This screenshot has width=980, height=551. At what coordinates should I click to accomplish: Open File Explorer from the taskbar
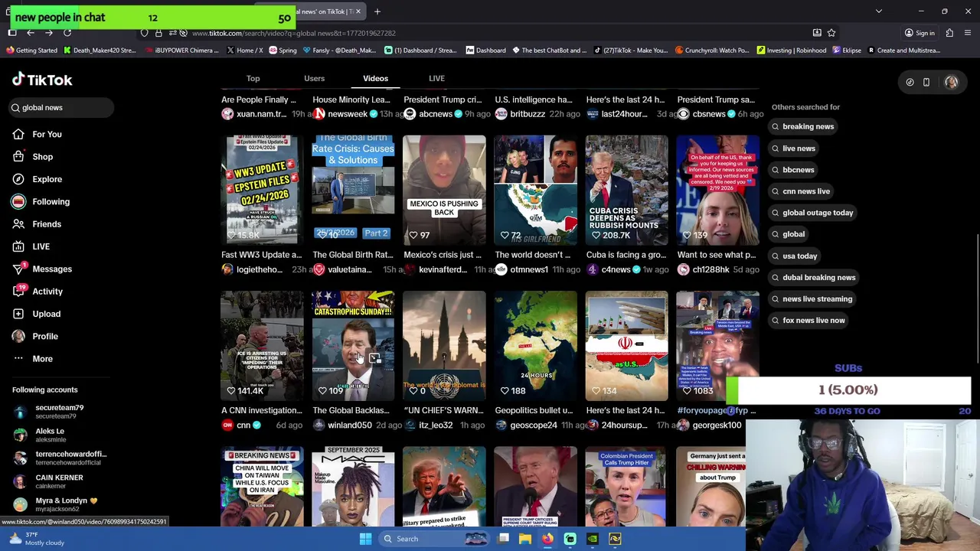(525, 539)
